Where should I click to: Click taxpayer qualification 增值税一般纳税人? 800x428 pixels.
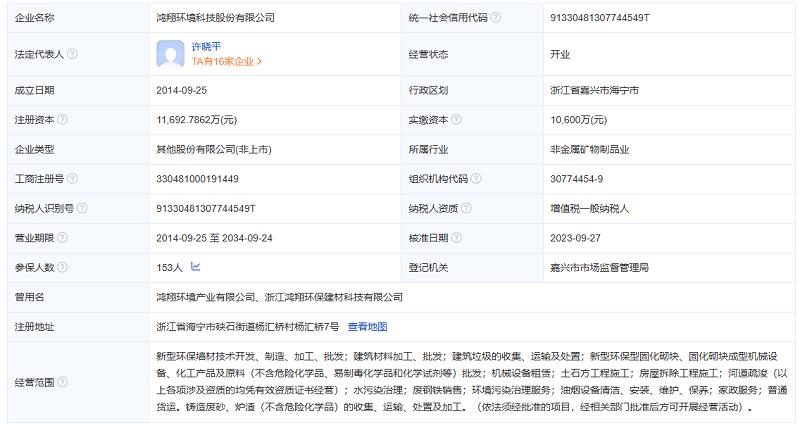589,209
